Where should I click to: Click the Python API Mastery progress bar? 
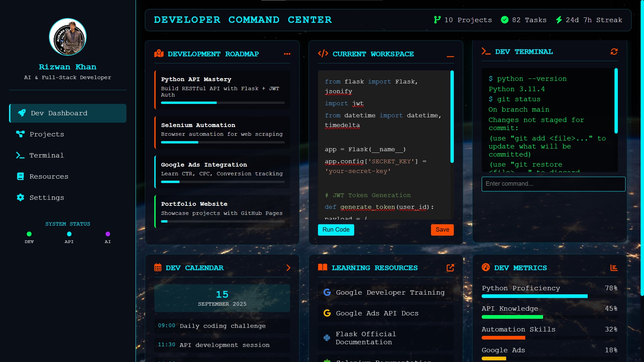point(223,103)
